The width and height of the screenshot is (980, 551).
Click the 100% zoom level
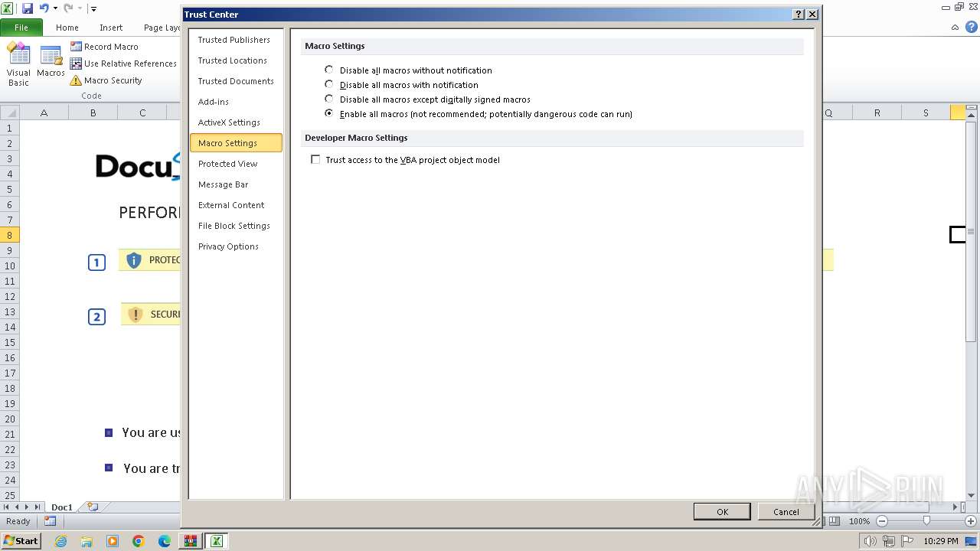click(859, 521)
